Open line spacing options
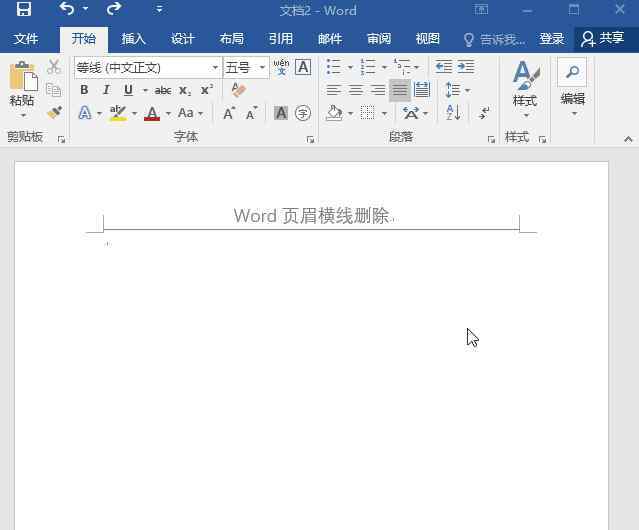The height and width of the screenshot is (530, 639). point(457,90)
